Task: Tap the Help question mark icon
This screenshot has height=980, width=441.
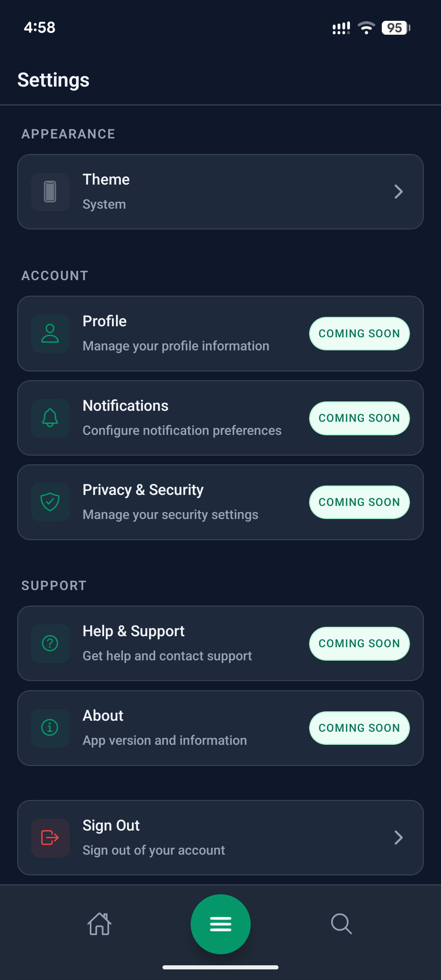Action: click(50, 643)
